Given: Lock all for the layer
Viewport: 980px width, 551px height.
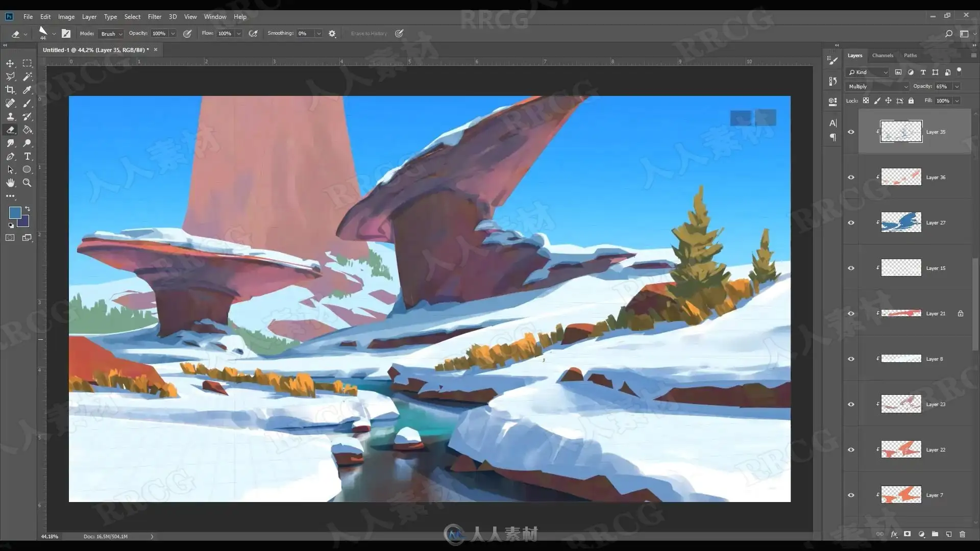Looking at the screenshot, I should pos(911,101).
